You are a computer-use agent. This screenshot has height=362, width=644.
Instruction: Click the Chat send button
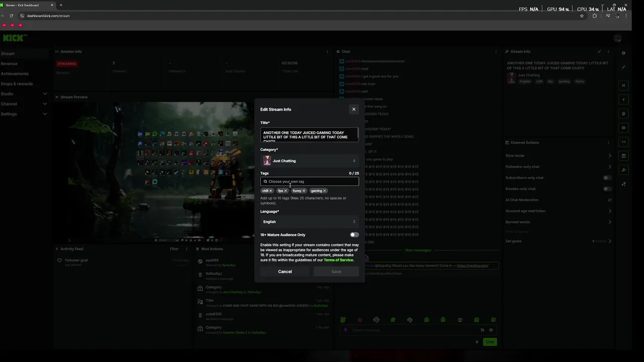pyautogui.click(x=490, y=342)
